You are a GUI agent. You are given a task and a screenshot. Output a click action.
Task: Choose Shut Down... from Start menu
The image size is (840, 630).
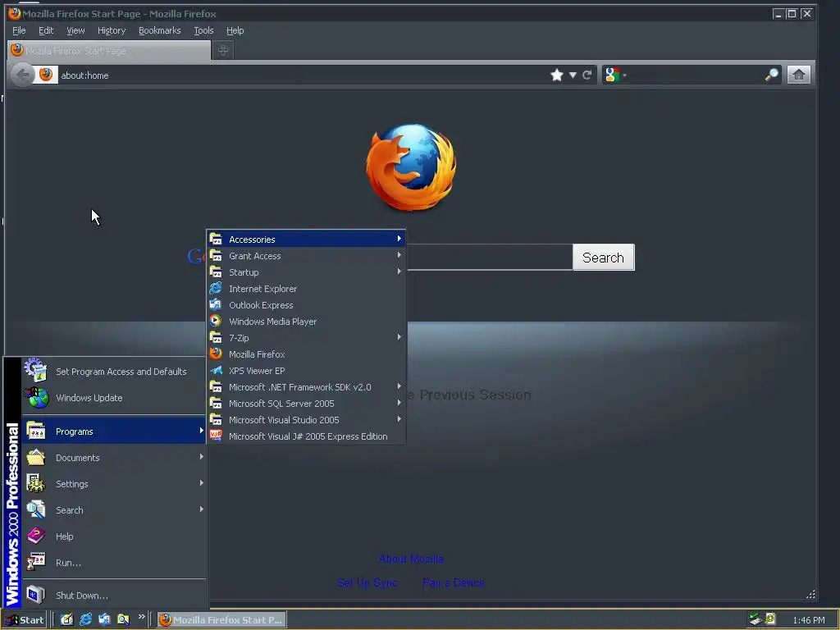pos(113,596)
